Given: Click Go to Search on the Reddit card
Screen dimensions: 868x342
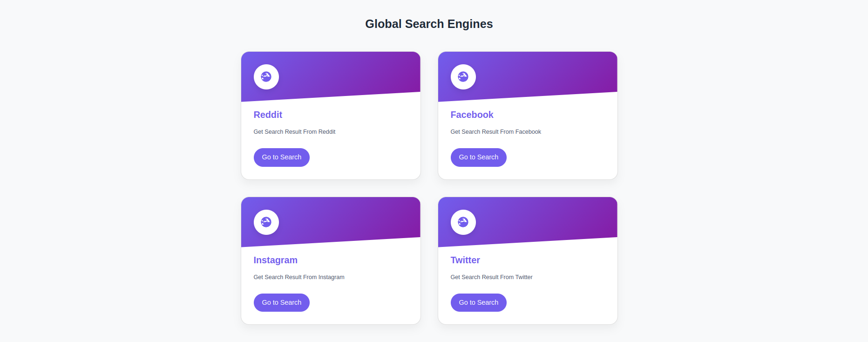Looking at the screenshot, I should coord(281,157).
